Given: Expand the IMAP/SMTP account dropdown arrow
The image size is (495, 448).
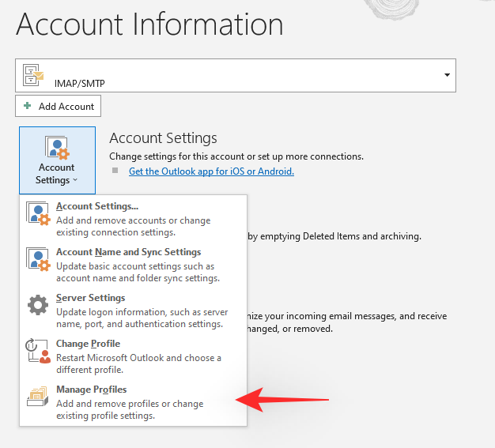Looking at the screenshot, I should [x=447, y=75].
